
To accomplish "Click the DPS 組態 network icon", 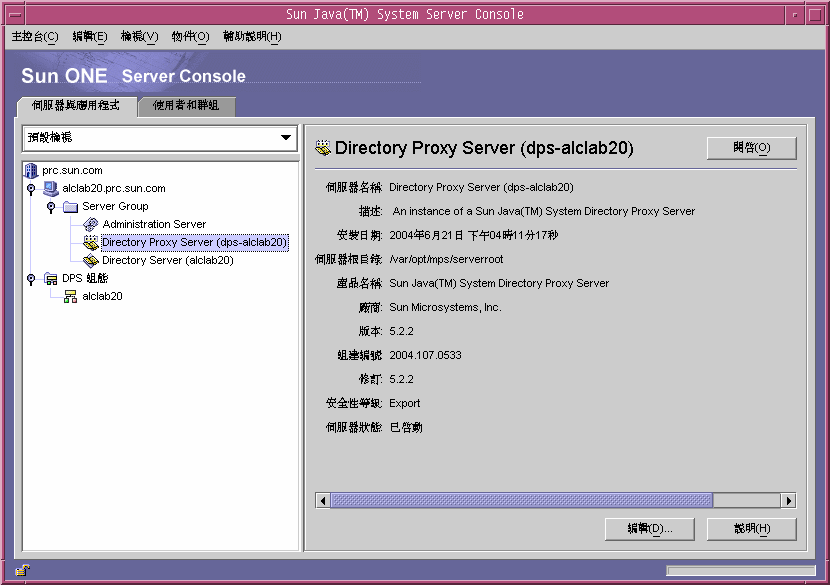I will pos(51,278).
